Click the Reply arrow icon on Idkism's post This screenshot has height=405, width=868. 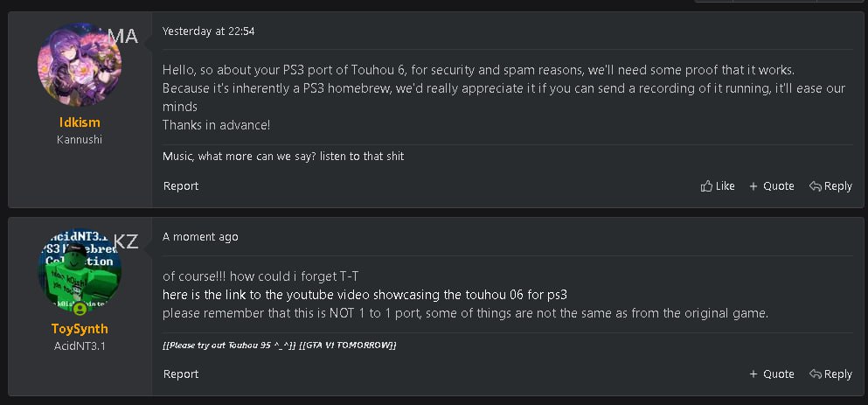[815, 186]
